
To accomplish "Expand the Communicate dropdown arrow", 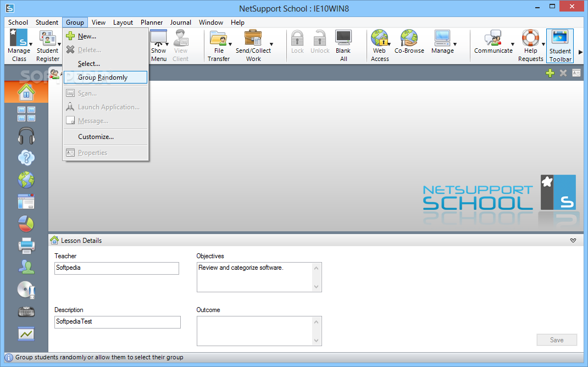I will (x=513, y=45).
